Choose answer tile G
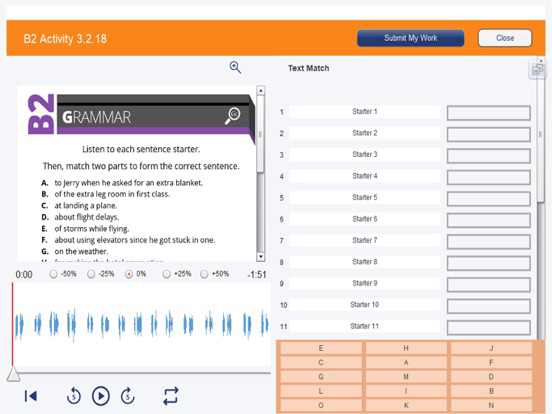552x414 pixels. click(x=321, y=377)
